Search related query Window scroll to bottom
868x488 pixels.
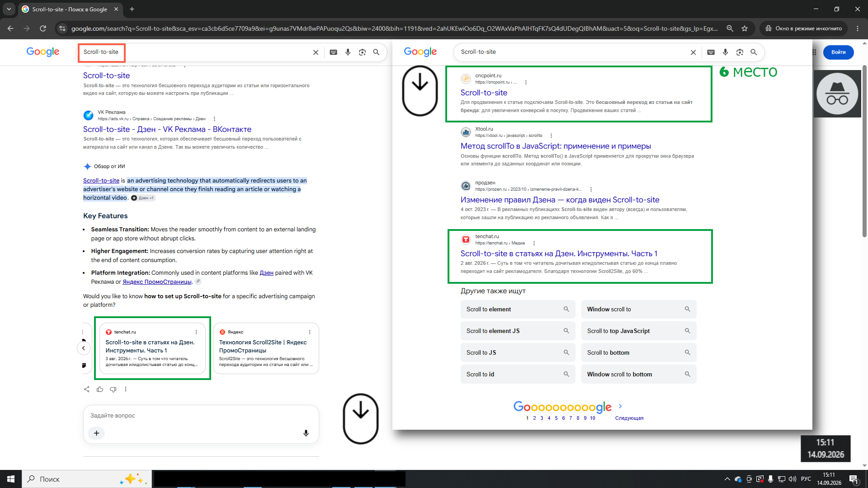click(x=638, y=374)
